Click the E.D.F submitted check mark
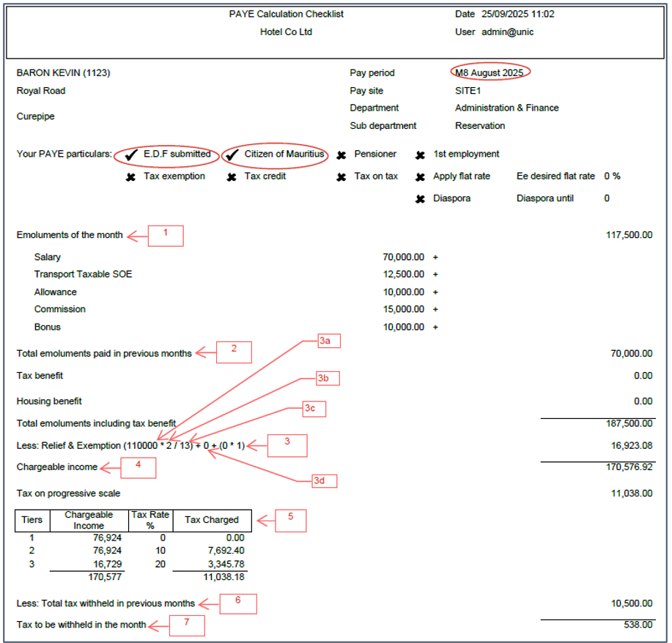 pos(130,155)
